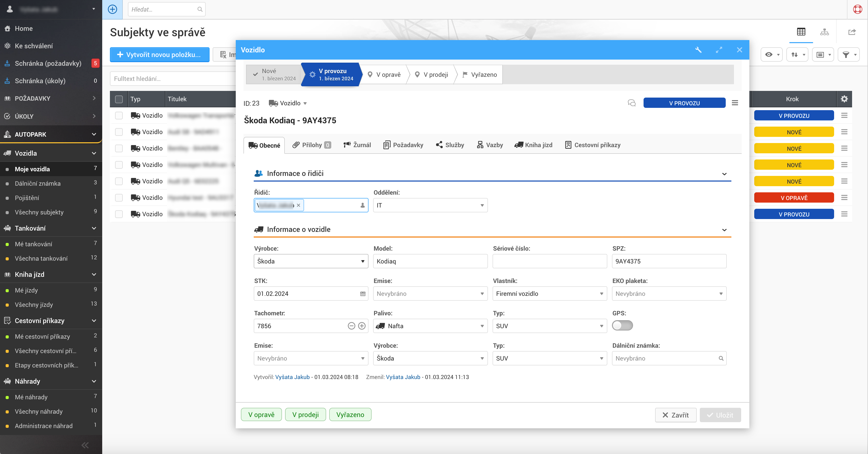Collapse the Informace o řidiči section

724,174
